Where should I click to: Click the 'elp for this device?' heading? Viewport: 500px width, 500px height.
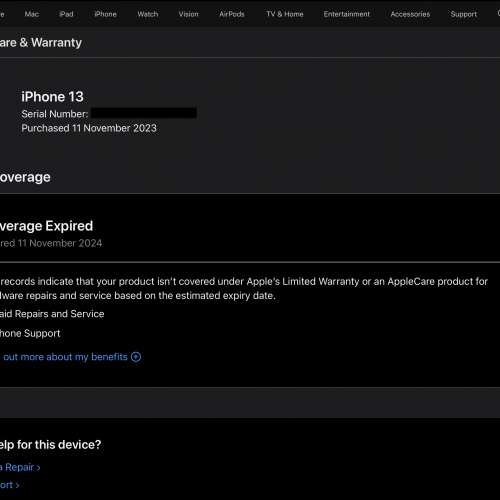pyautogui.click(x=50, y=445)
